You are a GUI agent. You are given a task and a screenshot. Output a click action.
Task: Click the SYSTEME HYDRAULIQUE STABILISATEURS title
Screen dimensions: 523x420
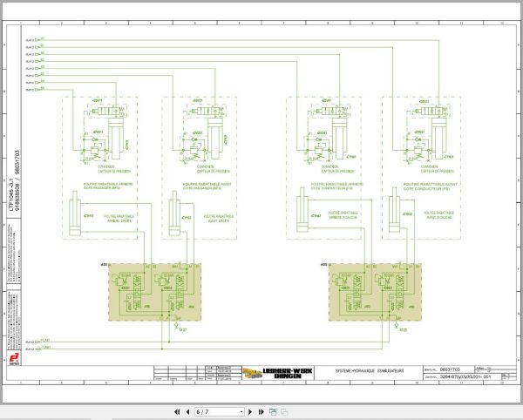point(370,370)
